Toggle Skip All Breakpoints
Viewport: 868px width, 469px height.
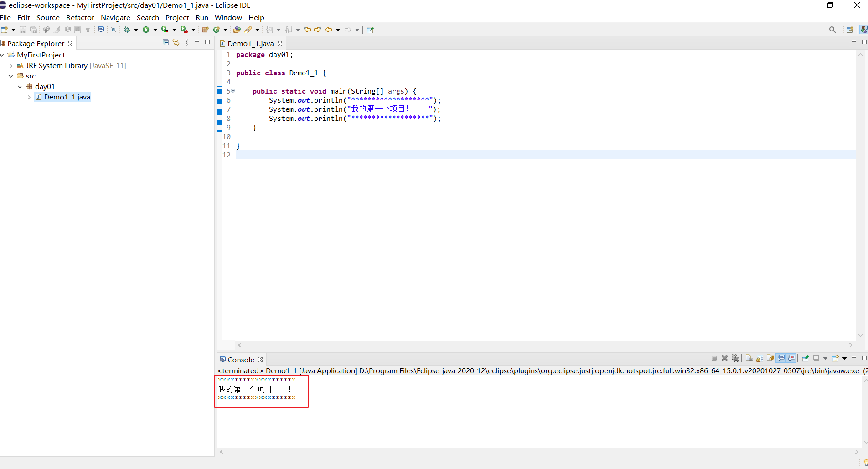(114, 30)
